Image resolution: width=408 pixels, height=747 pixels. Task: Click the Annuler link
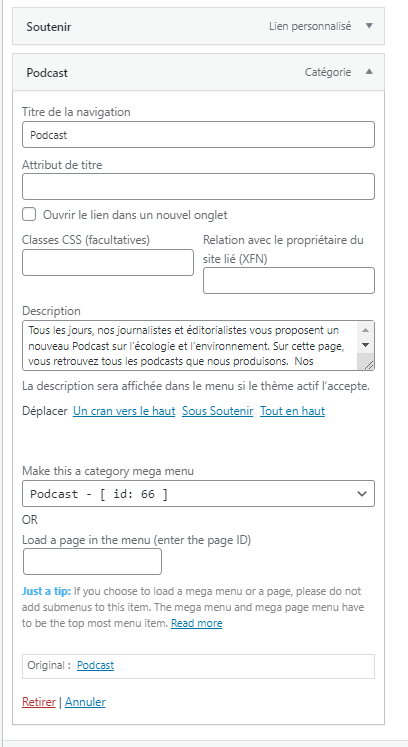pos(85,702)
